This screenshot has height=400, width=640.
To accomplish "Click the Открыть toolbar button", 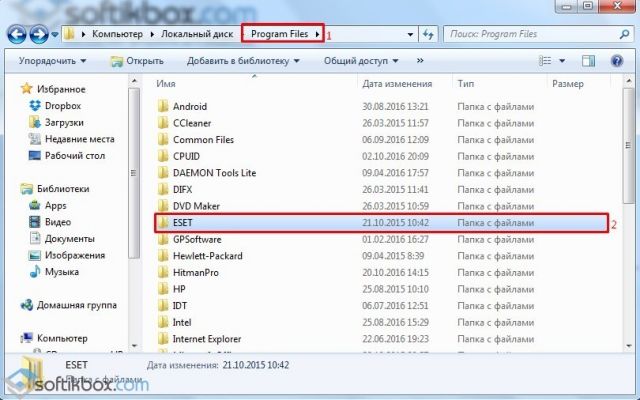I will coord(138,61).
